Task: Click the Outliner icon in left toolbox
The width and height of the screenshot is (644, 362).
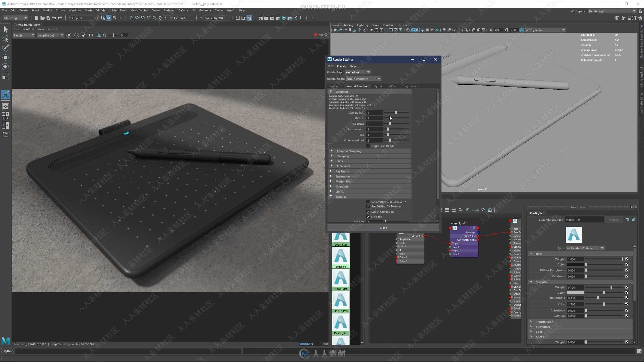Action: pyautogui.click(x=6, y=135)
